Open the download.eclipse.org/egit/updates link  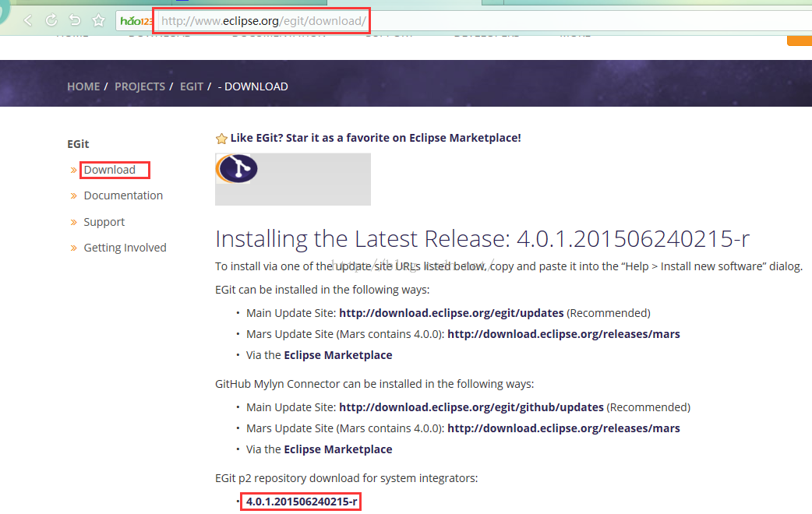[451, 313]
